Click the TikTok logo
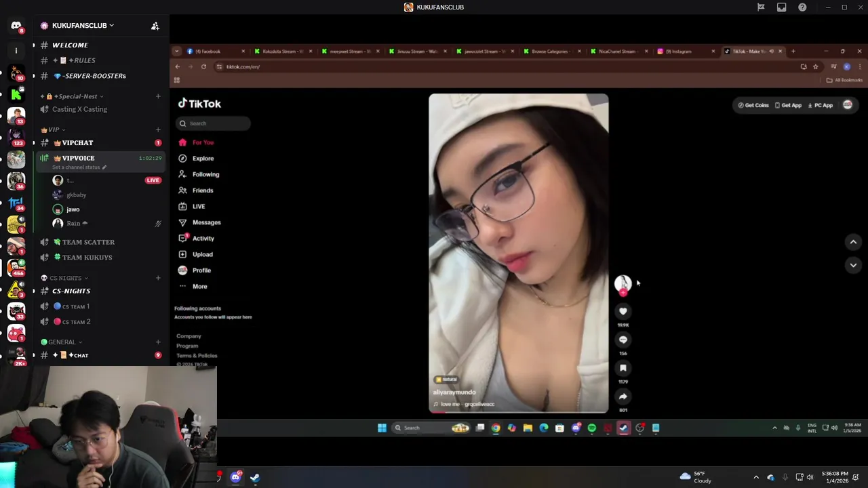 199,104
